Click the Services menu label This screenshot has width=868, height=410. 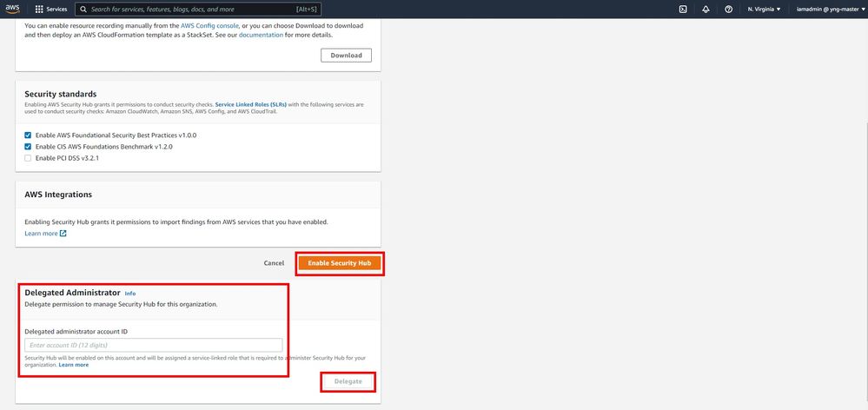pyautogui.click(x=56, y=10)
